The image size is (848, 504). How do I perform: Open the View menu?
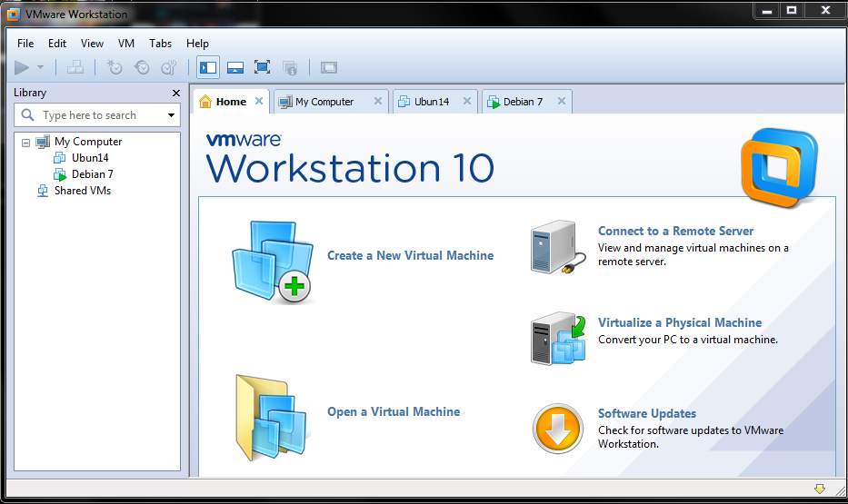(92, 44)
